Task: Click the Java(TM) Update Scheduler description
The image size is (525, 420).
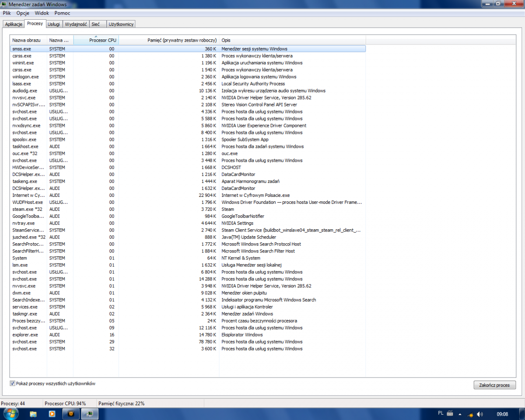Action: click(x=248, y=237)
